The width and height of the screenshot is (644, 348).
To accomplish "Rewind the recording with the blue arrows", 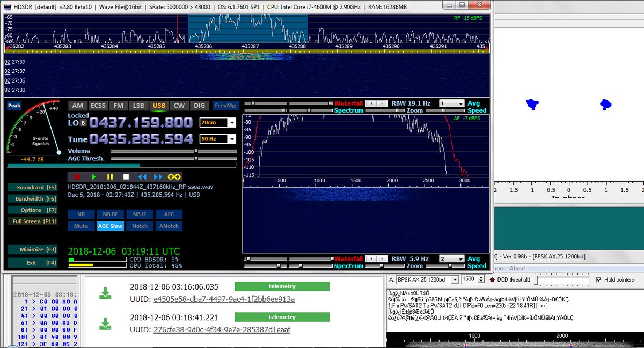I will click(x=142, y=176).
